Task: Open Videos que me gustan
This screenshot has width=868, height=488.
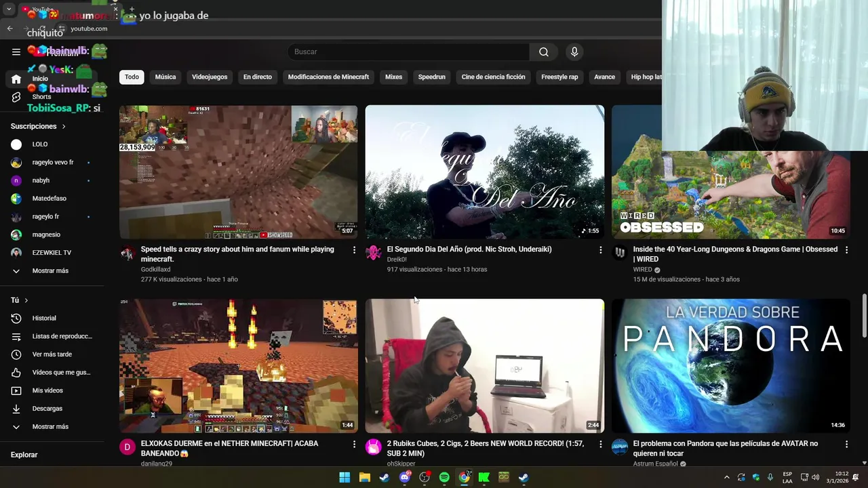Action: coord(52,373)
